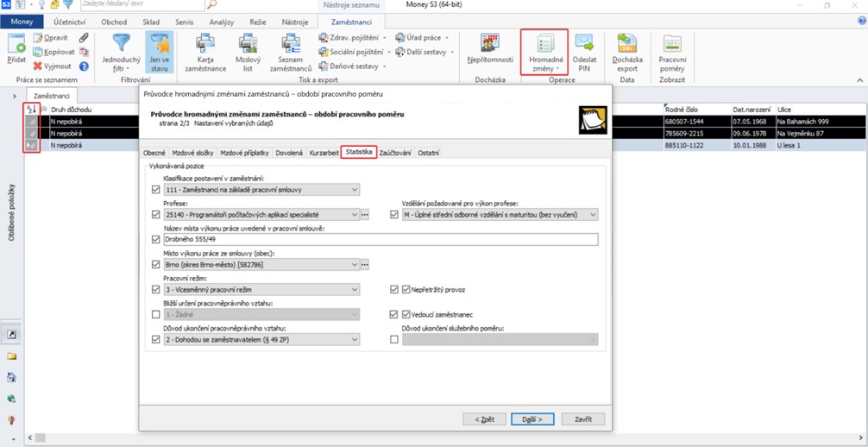This screenshot has width=868, height=447.
Task: Switch to the Mzdové složky tab
Action: pos(191,153)
